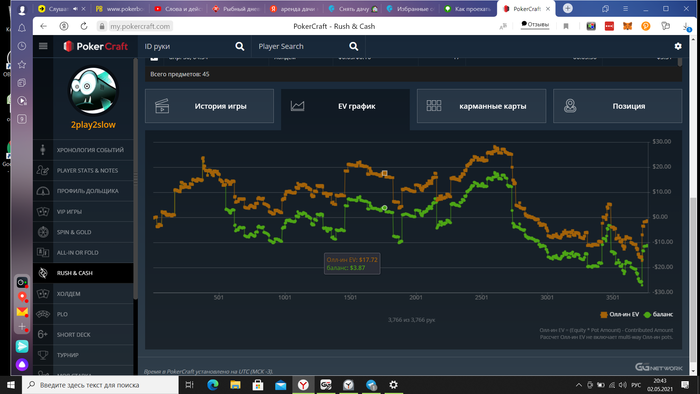Click the 2play2slow avatar picture

(x=93, y=91)
